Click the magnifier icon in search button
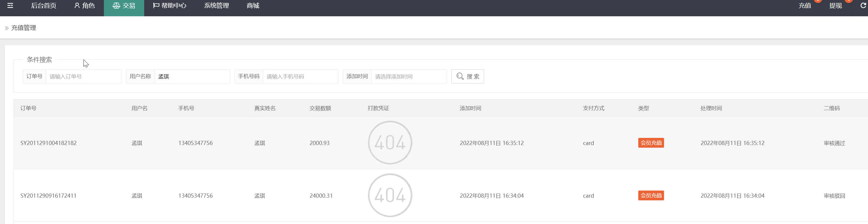Screen dimensions: 868x224 [460, 76]
